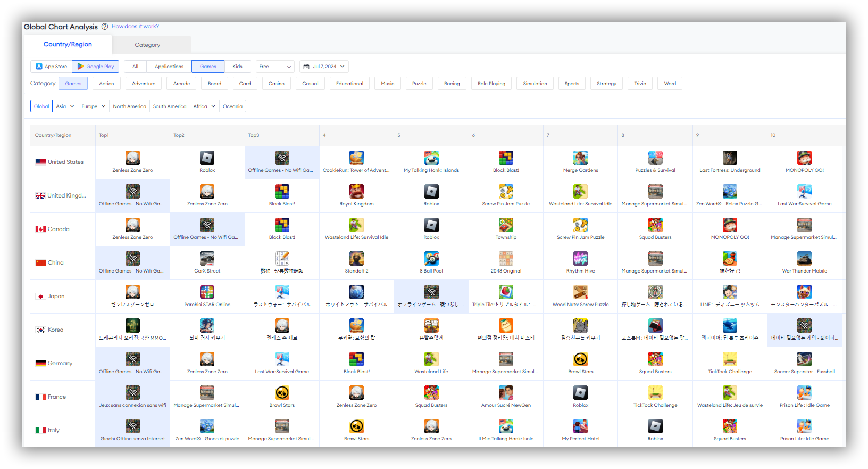Select the Arcade category
Viewport: 868px width, 469px height.
181,84
